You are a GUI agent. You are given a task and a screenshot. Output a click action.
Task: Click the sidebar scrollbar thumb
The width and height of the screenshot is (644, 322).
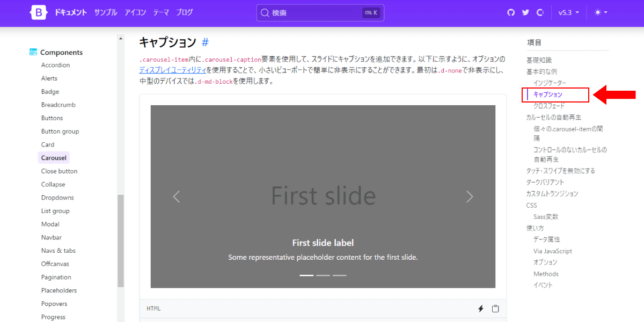tap(121, 240)
